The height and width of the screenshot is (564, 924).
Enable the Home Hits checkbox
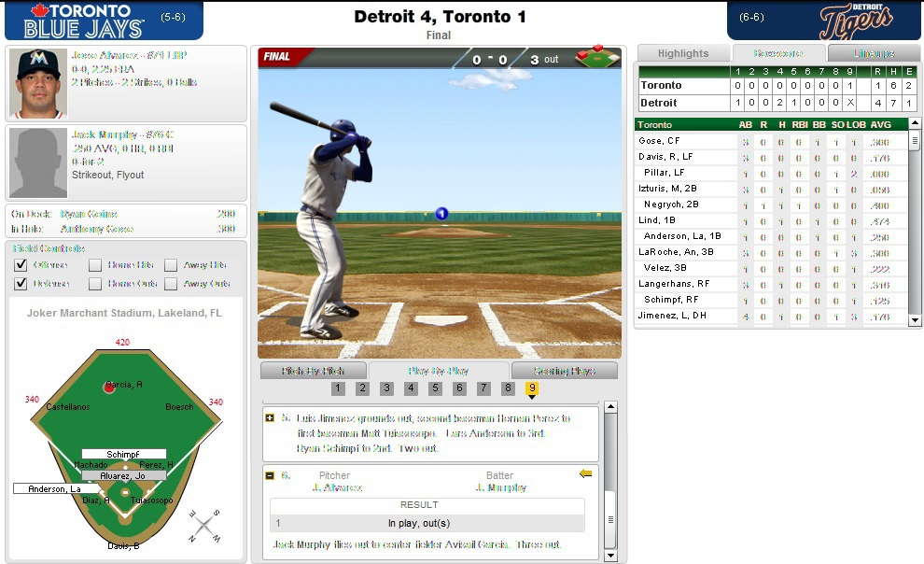click(95, 265)
